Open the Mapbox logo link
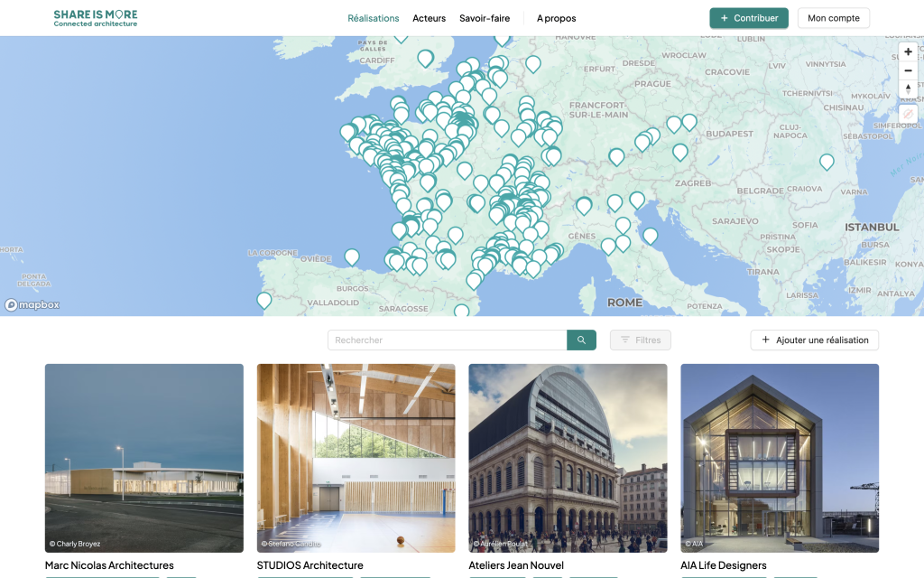 click(32, 305)
